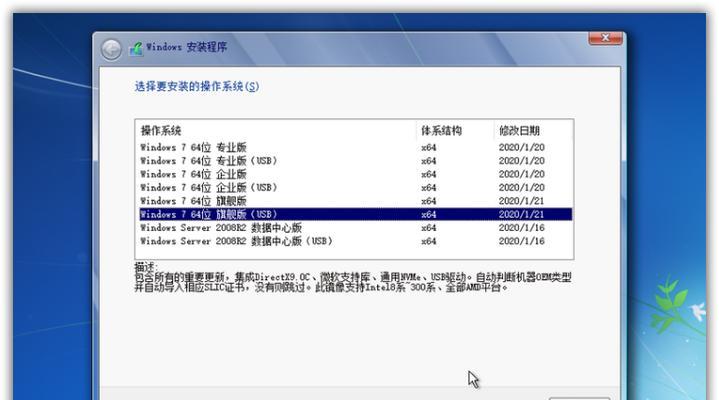Select Windows Server 2008R2 数据中心版 row

(x=355, y=228)
